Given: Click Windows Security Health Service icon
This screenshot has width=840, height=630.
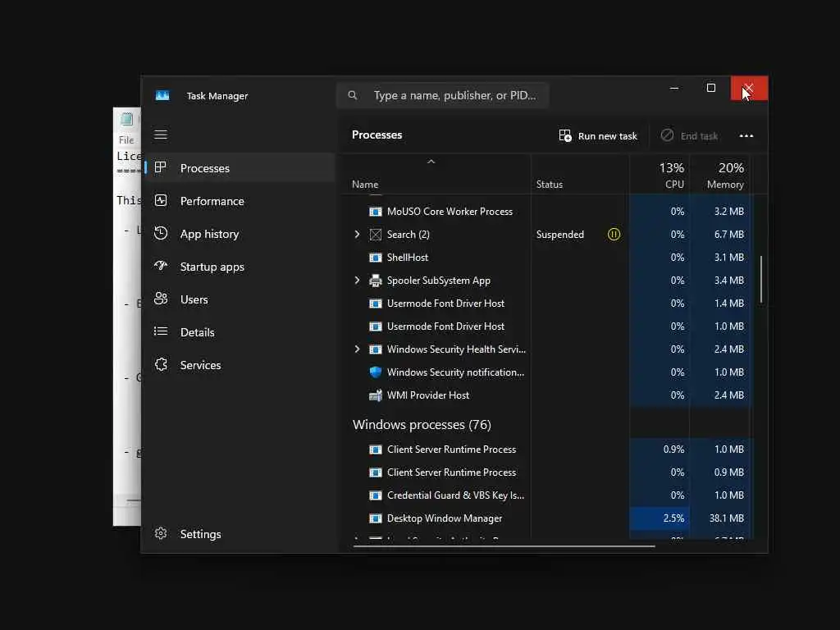Looking at the screenshot, I should (376, 349).
